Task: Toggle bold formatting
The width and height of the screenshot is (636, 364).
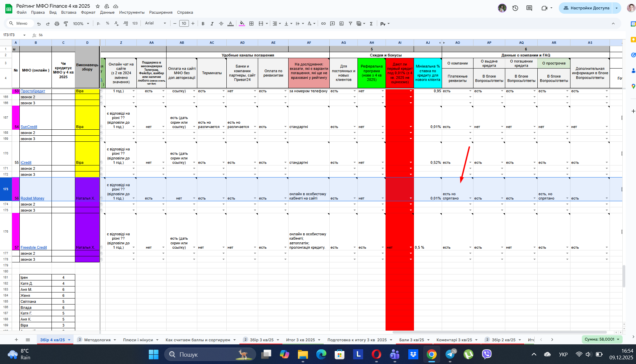Action: coord(203,24)
